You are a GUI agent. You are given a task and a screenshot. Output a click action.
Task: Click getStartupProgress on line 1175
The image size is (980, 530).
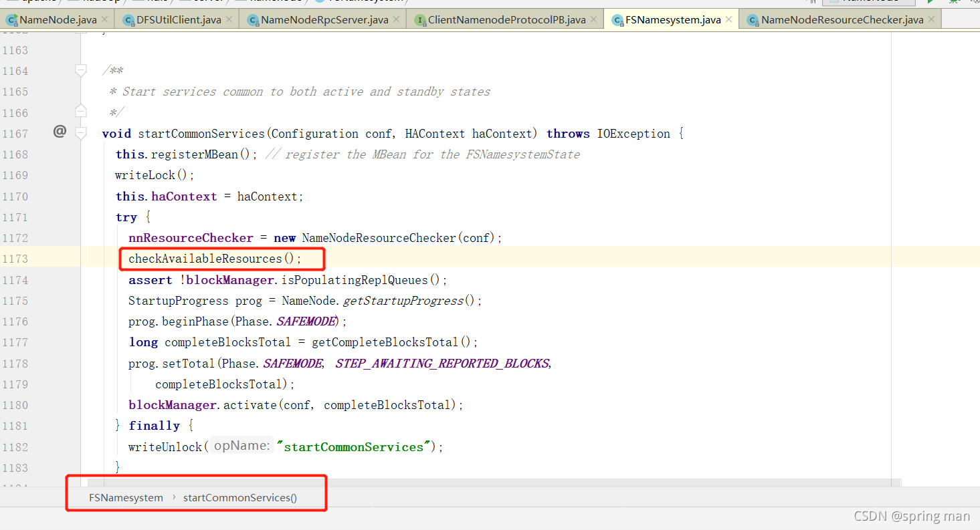(403, 301)
